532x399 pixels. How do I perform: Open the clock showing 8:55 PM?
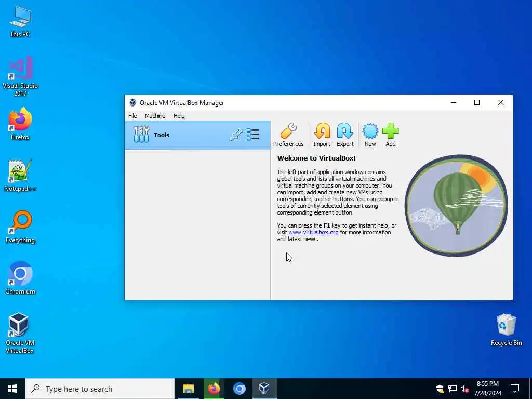click(x=487, y=389)
